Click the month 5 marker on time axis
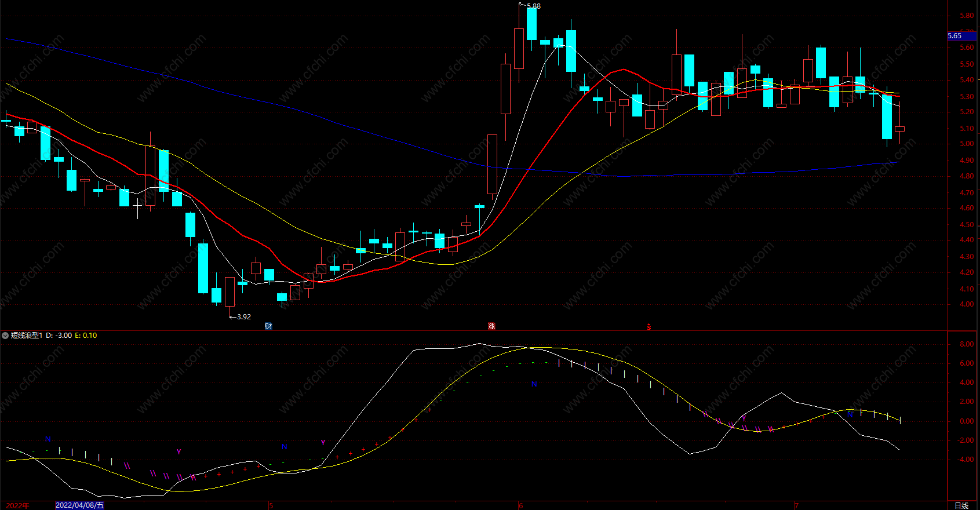980x510 pixels. coord(271,505)
